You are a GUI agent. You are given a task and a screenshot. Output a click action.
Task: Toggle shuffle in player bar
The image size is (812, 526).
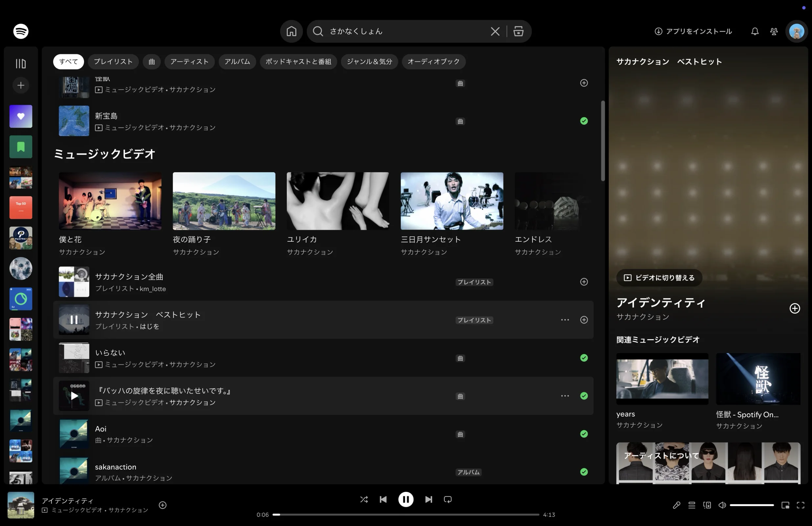click(x=364, y=499)
